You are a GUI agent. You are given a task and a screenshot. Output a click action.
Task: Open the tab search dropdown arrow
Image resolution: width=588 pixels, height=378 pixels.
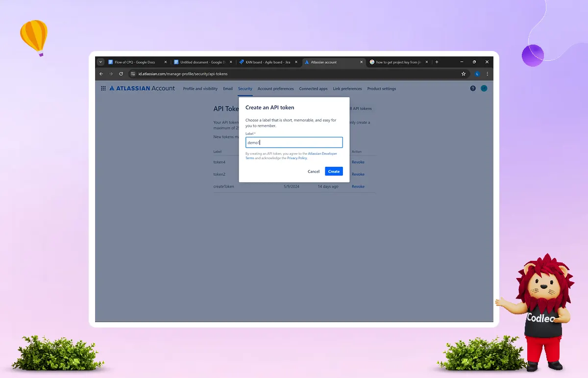pos(100,62)
